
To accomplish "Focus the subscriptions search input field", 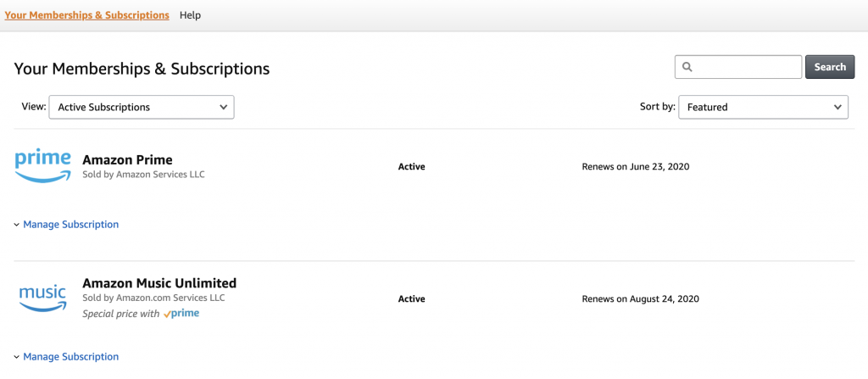I will [x=738, y=67].
